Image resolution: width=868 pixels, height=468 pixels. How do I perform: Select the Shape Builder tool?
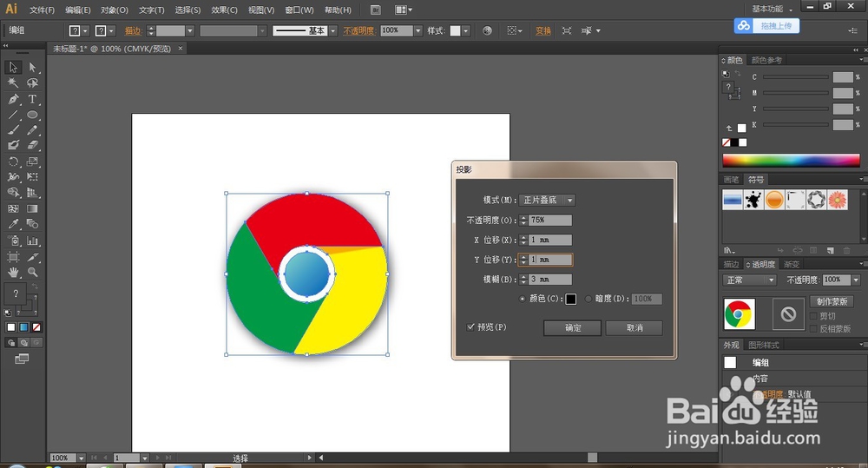tap(13, 193)
